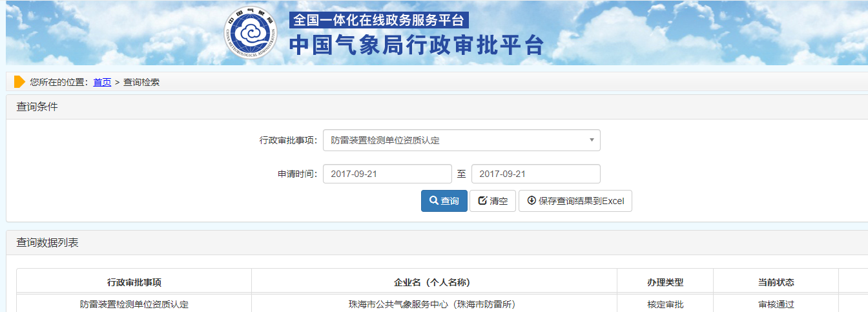Select the 防雷装置检测单位资质认定 table cell
This screenshot has height=312, width=868.
tap(134, 304)
